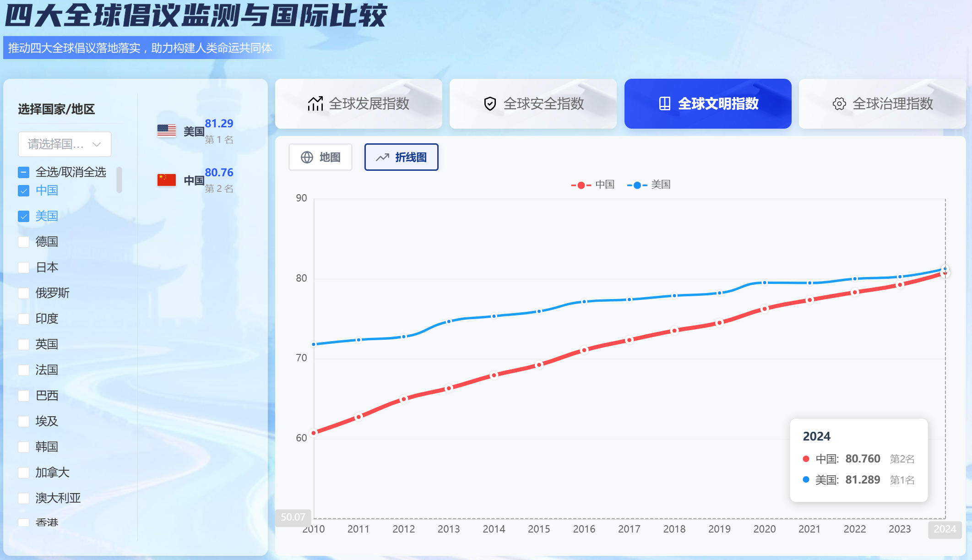Image resolution: width=972 pixels, height=560 pixels.
Task: Click the book icon on Global Civilization tab
Action: click(664, 104)
